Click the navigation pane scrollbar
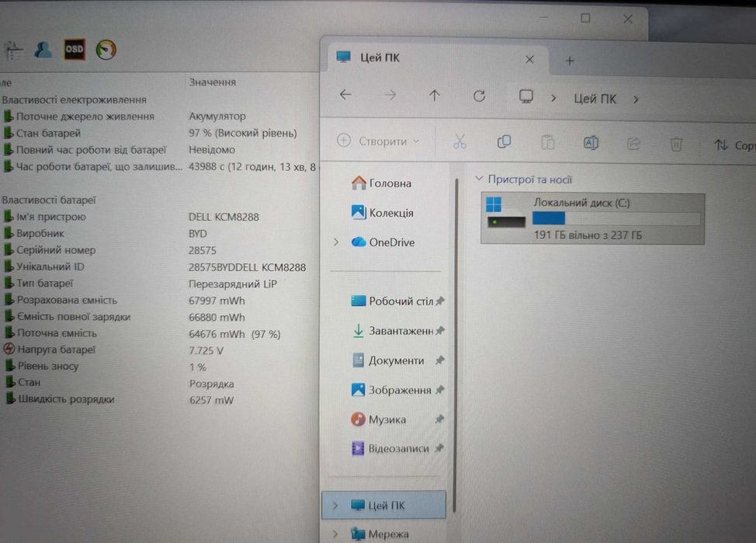756x543 pixels. click(x=455, y=345)
